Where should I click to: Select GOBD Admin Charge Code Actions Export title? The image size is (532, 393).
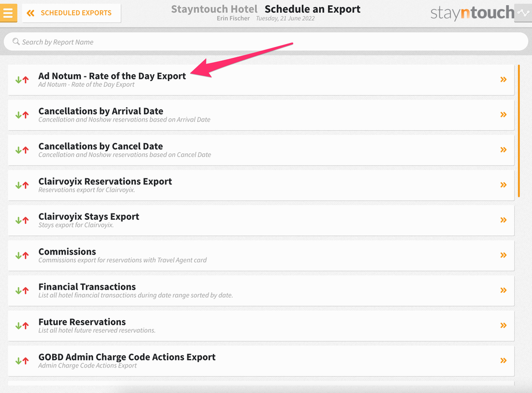[x=127, y=357]
